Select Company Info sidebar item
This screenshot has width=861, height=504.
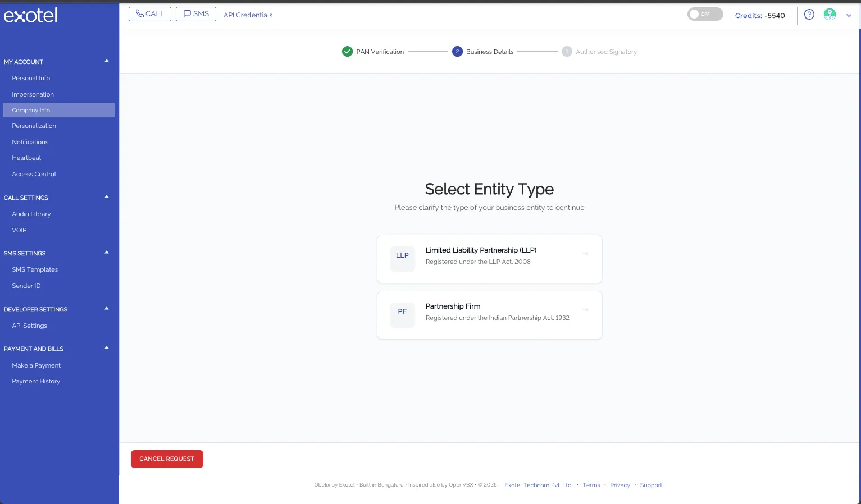coord(59,110)
